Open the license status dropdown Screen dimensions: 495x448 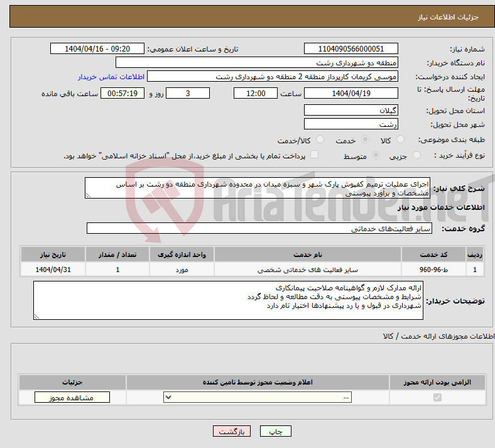258,397
